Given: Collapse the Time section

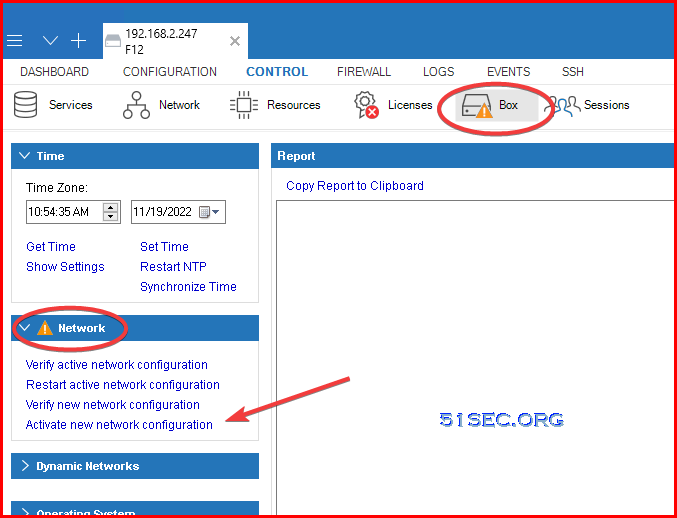Looking at the screenshot, I should 25,156.
